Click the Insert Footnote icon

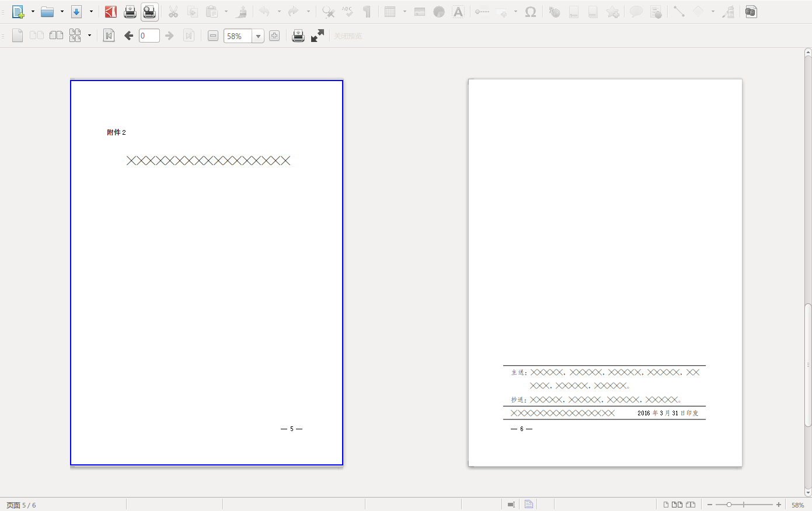pyautogui.click(x=574, y=12)
